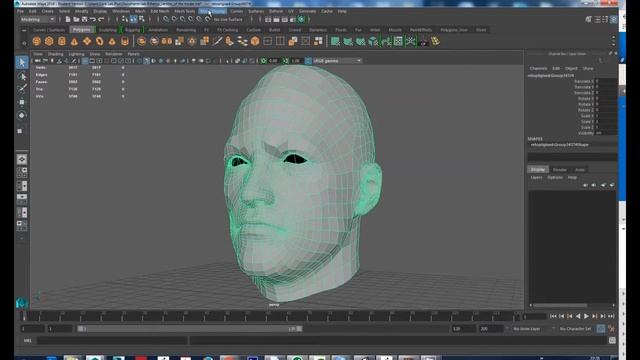
Task: Click the Mirror geometry shelf icon
Action: (x=167, y=41)
